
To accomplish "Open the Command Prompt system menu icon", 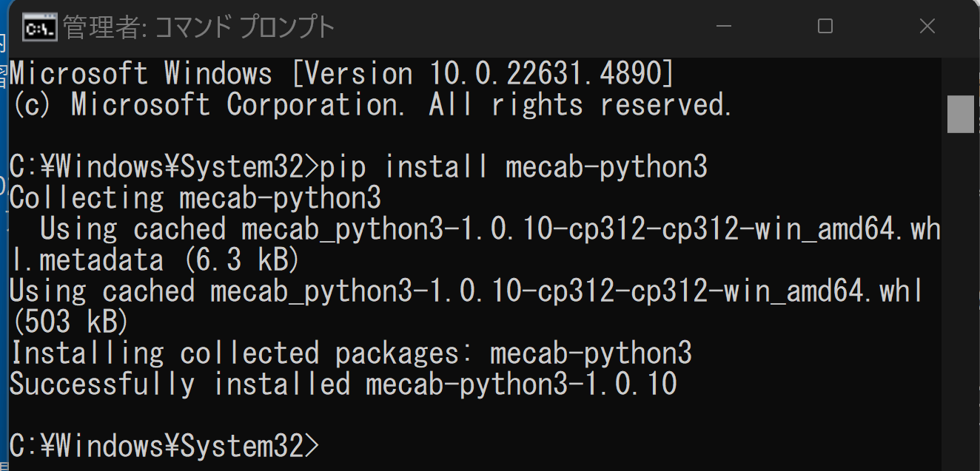I will point(40,28).
